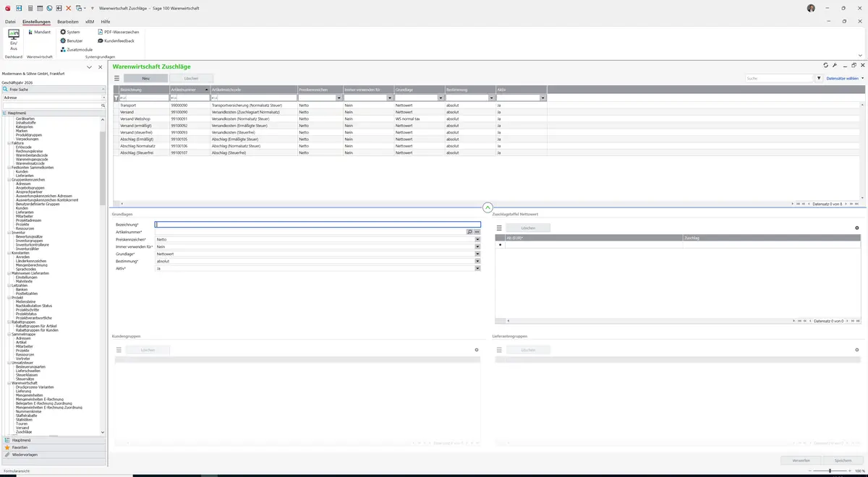Open Zusatzmodule in the ribbon
Screen dimensions: 868x477
[76, 49]
